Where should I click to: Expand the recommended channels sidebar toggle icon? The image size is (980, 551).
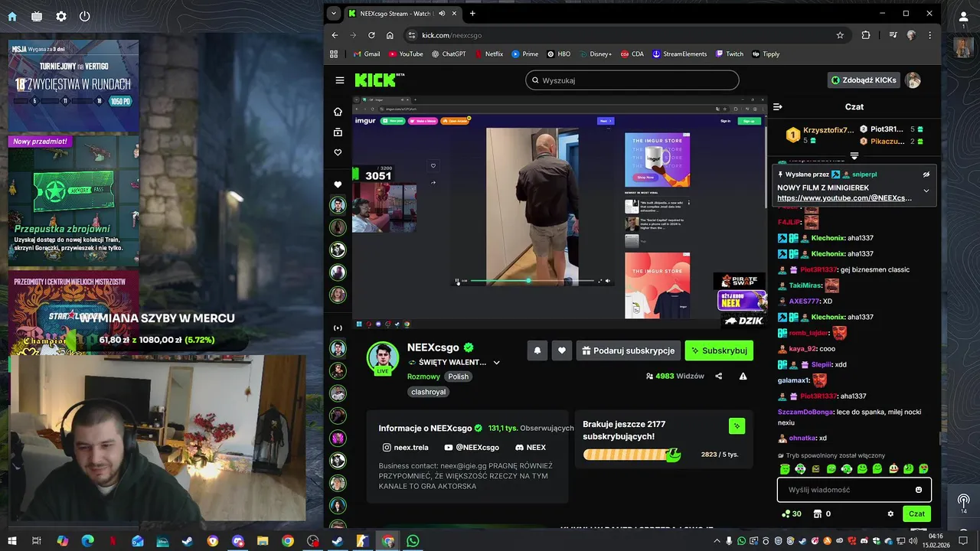[x=338, y=328]
